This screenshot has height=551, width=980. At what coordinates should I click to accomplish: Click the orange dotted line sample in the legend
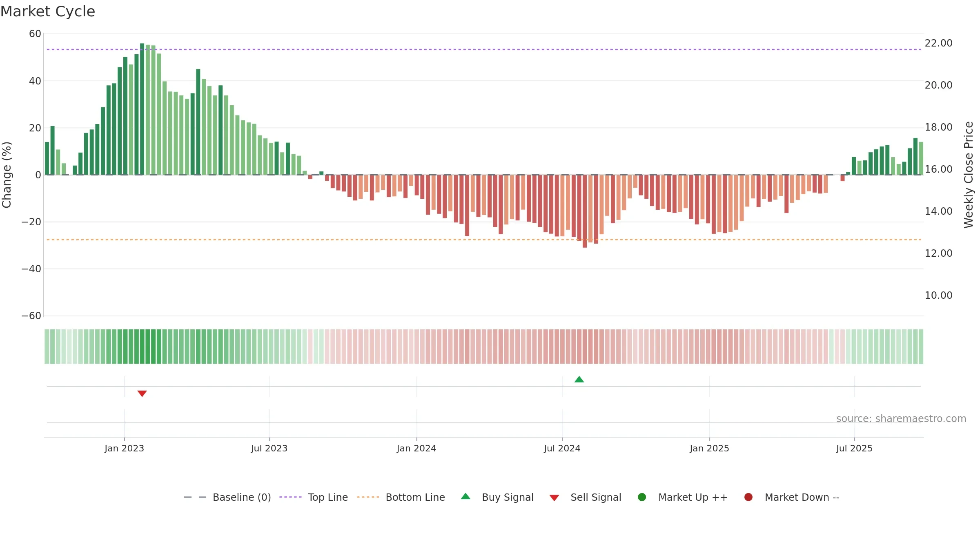368,497
